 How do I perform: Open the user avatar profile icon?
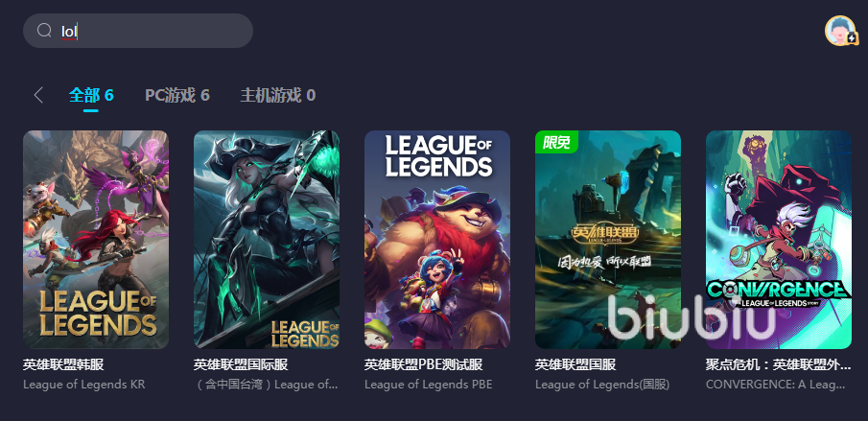click(840, 31)
